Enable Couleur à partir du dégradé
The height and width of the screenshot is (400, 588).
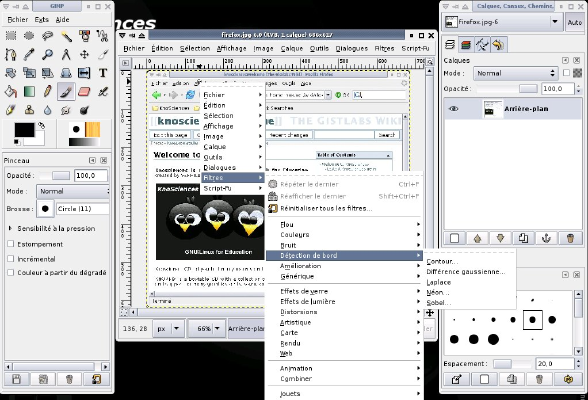(10, 273)
